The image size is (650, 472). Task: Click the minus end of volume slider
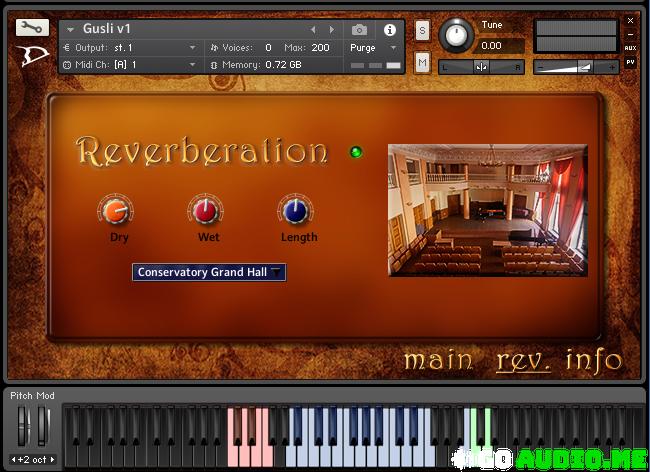(x=541, y=67)
